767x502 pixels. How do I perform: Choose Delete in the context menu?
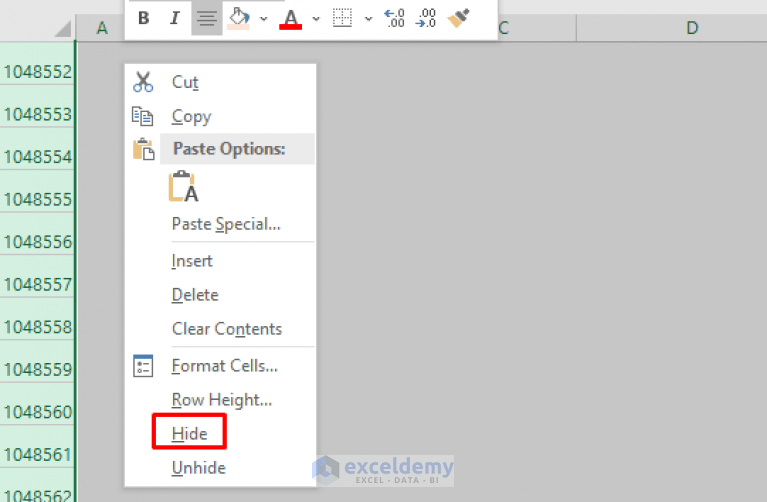point(220,295)
